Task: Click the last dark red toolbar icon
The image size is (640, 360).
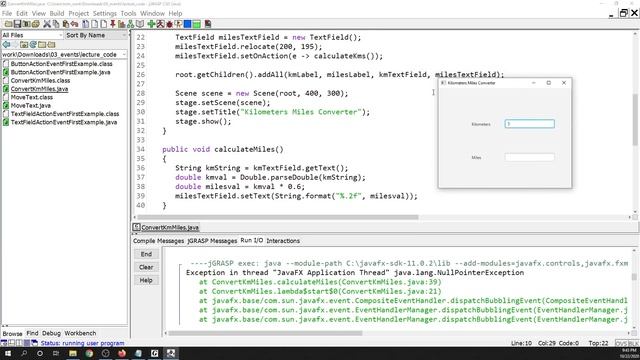Action: [208, 24]
